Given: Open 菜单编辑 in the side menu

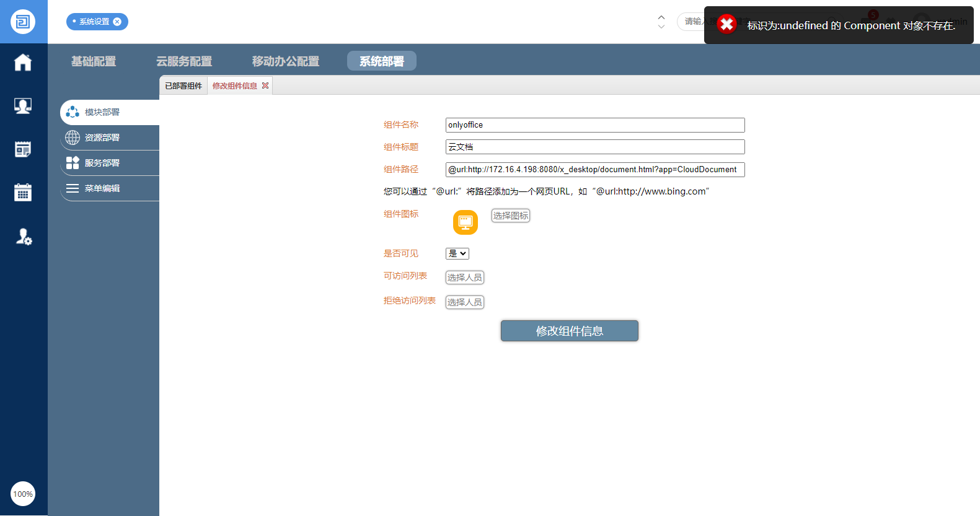Looking at the screenshot, I should 102,188.
